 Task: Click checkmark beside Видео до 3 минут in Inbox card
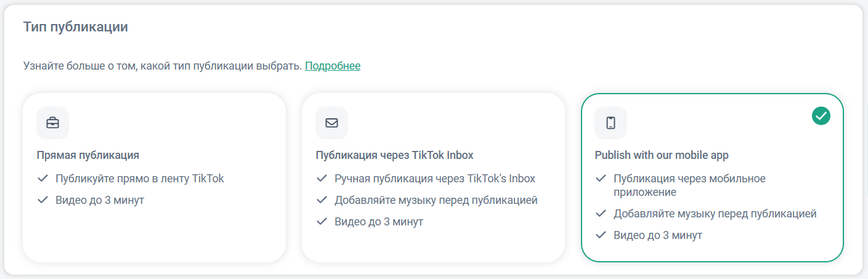[x=322, y=222]
